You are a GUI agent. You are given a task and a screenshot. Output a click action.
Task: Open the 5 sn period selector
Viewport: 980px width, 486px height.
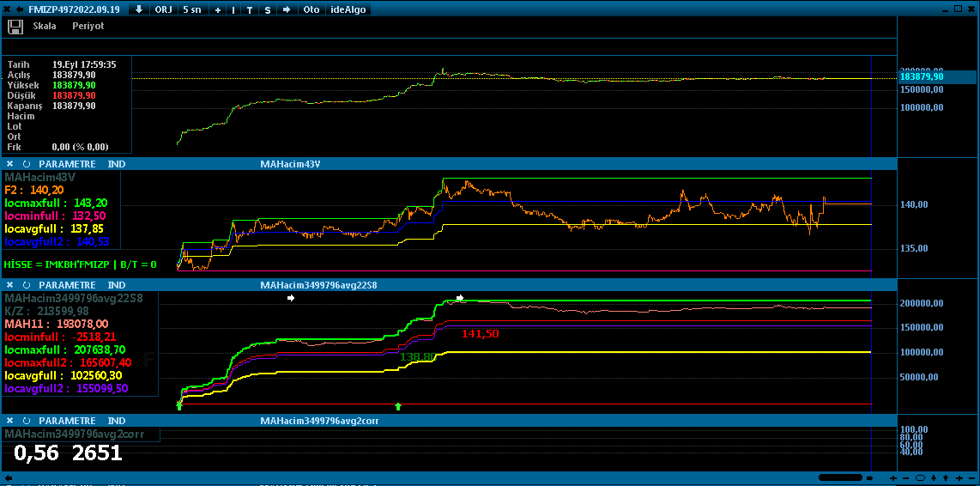click(x=192, y=9)
